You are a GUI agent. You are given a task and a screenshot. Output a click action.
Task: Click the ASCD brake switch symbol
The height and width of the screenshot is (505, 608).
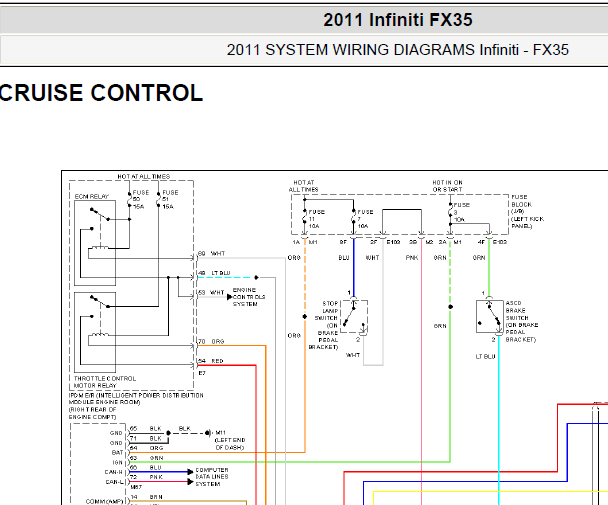[x=490, y=316]
